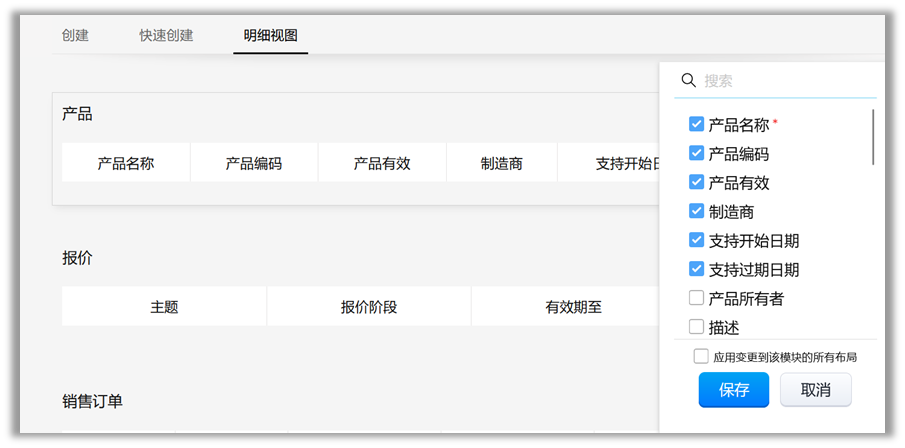Switch to the 创建 tab
This screenshot has width=905, height=448.
point(75,36)
